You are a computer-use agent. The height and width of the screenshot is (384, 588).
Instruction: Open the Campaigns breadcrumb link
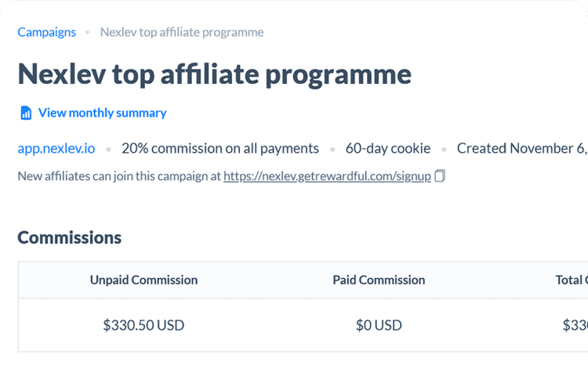click(46, 32)
